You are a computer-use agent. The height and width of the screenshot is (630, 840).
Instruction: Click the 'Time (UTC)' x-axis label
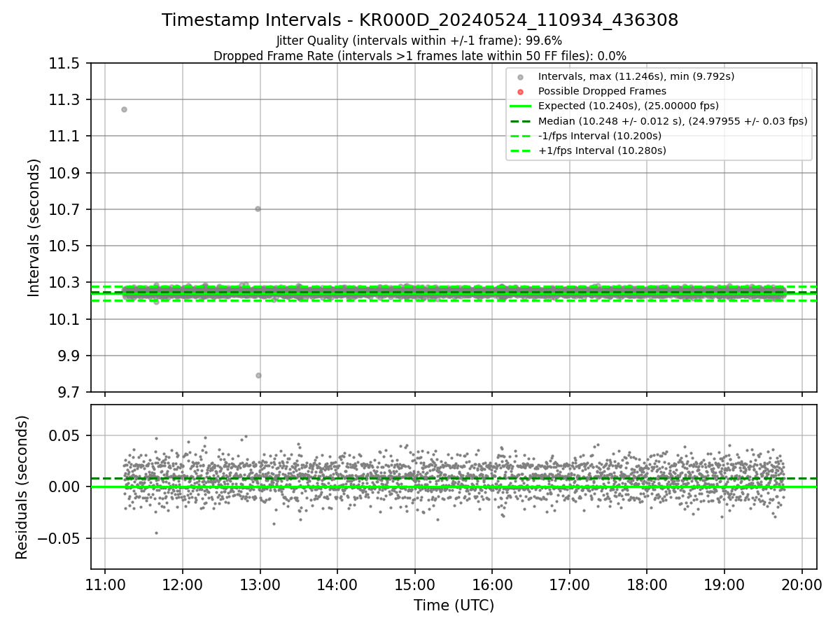[x=454, y=605]
